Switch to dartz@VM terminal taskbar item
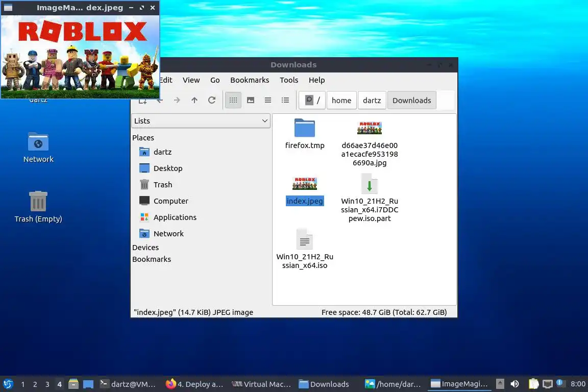This screenshot has height=392, width=588. pos(128,384)
